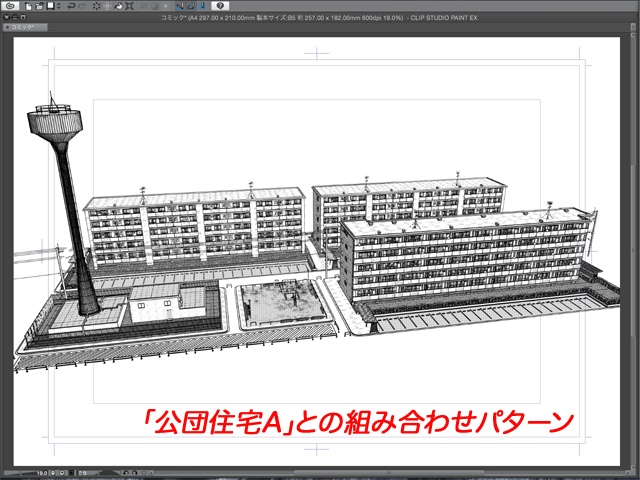Screen dimensions: 640x480
Task: Click the Clear (delete) icon
Action: pyautogui.click(x=97, y=6)
